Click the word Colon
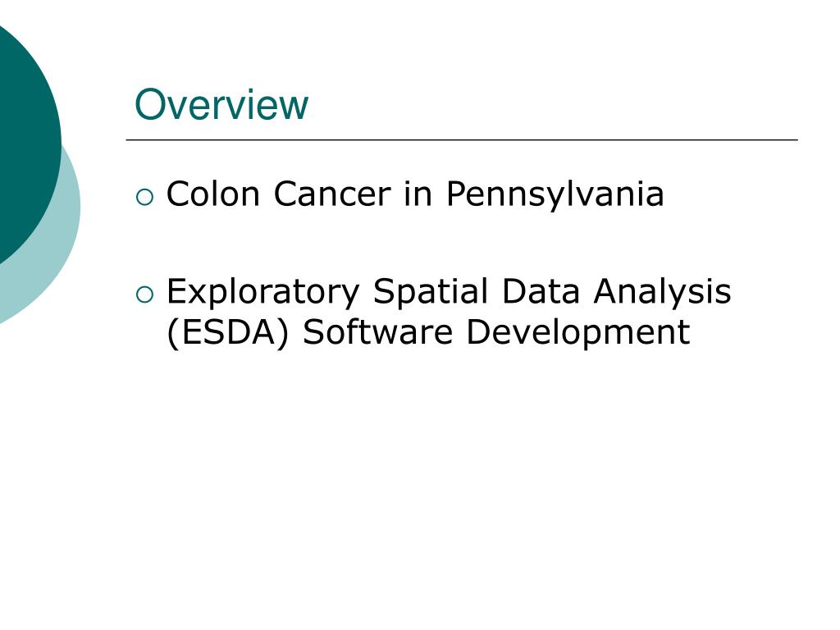The image size is (840, 630). (x=213, y=194)
